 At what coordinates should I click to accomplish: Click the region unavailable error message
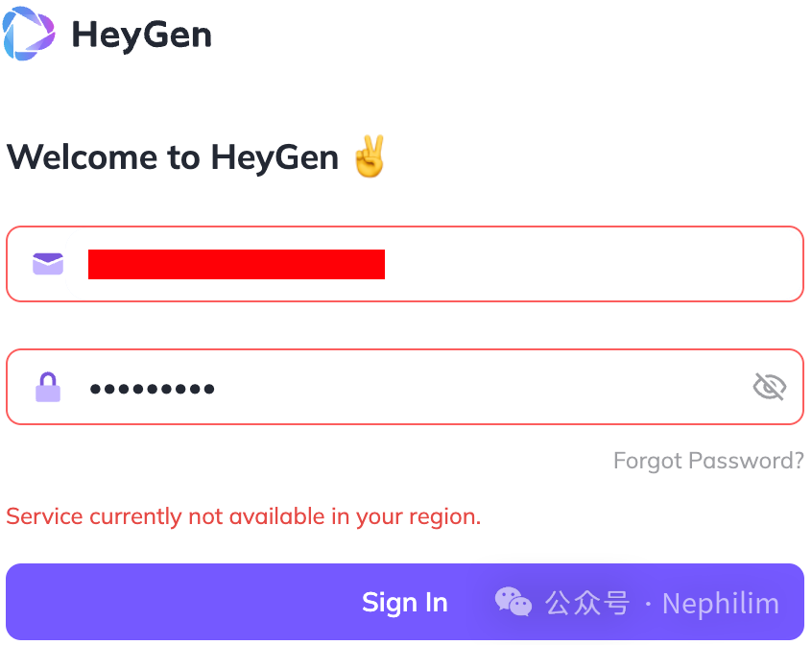pos(243,516)
